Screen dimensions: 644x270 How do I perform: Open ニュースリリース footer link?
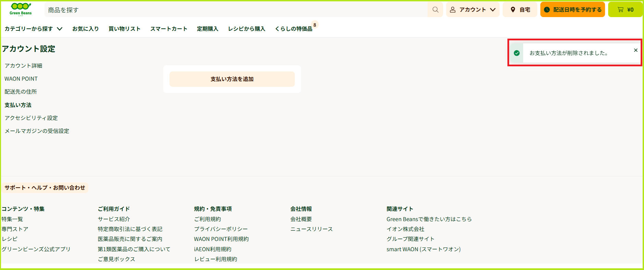[312, 229]
